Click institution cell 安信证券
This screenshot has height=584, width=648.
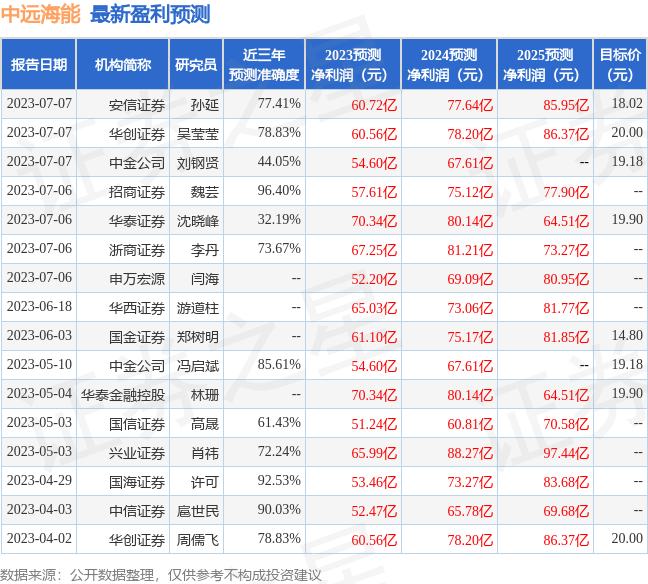click(x=137, y=105)
